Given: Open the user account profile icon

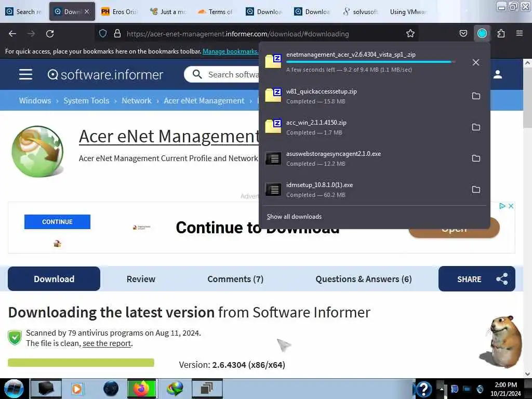Looking at the screenshot, I should [x=498, y=74].
